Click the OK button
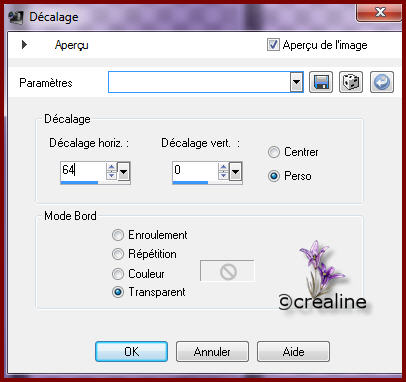Screen dimensions: 406x382 (131, 351)
